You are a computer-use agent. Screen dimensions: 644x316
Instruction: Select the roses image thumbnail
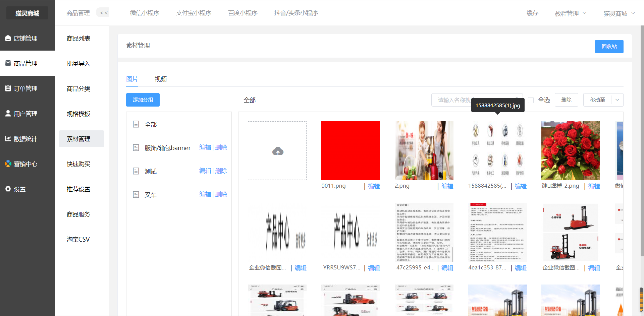[571, 150]
